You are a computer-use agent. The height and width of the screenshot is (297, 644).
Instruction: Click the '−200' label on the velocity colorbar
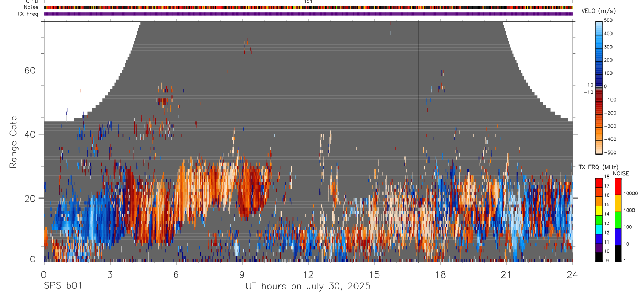pos(610,113)
